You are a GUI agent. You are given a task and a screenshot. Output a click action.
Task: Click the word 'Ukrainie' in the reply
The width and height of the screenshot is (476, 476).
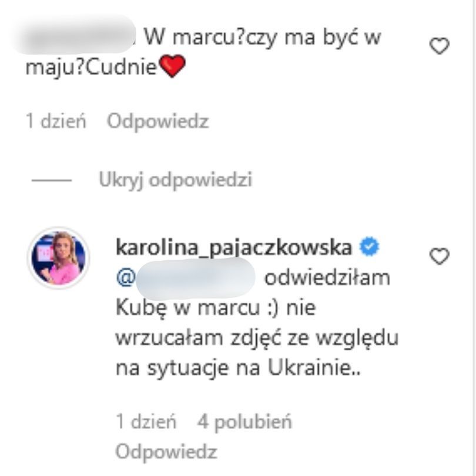[310, 368]
